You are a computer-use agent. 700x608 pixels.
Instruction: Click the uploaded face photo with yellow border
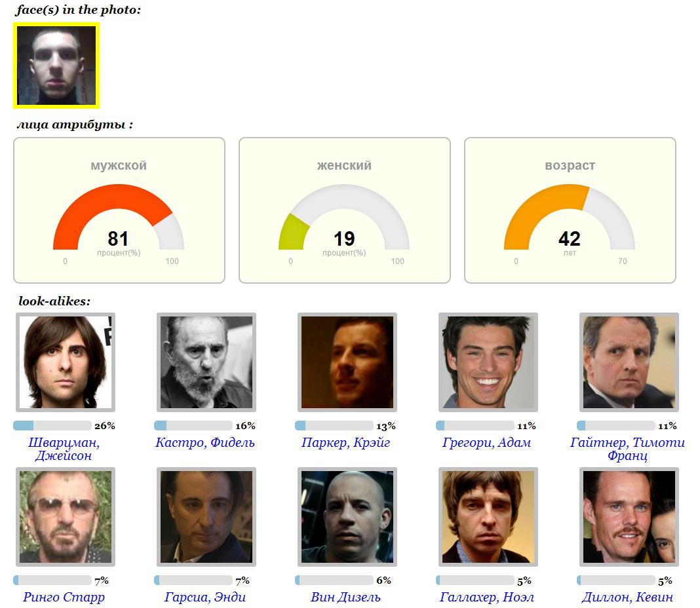pyautogui.click(x=56, y=65)
